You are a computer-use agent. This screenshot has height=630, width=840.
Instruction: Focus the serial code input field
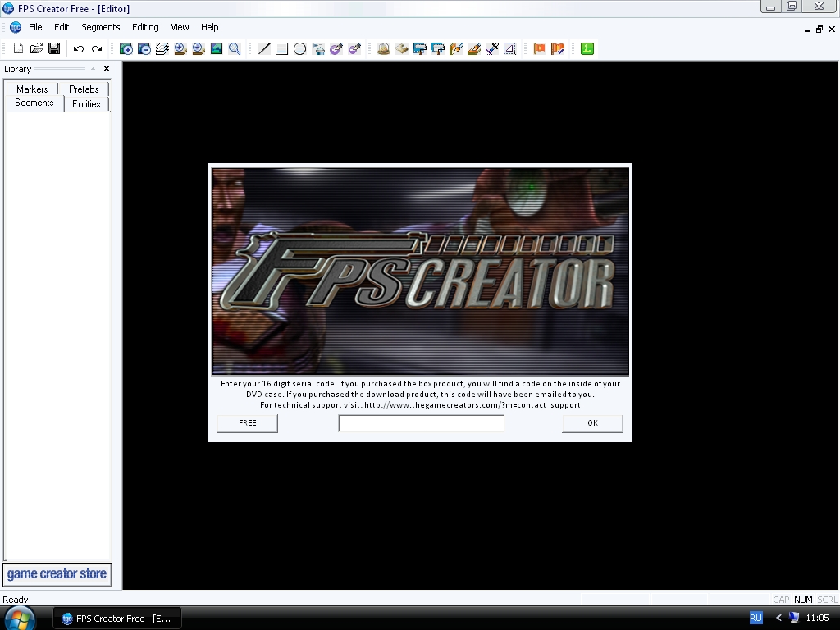coord(421,423)
